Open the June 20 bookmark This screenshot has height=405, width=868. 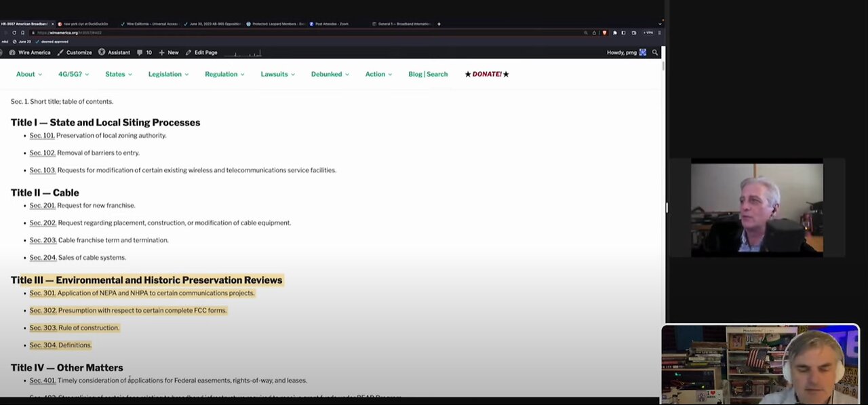(x=22, y=41)
